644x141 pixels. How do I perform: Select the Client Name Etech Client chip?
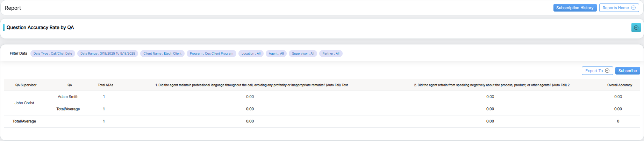click(x=162, y=54)
